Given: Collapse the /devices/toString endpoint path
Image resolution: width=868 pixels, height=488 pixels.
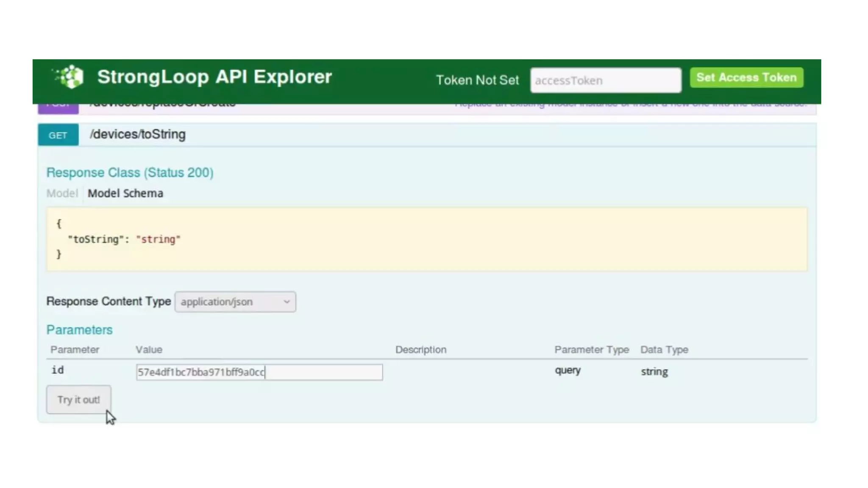Looking at the screenshot, I should click(137, 134).
